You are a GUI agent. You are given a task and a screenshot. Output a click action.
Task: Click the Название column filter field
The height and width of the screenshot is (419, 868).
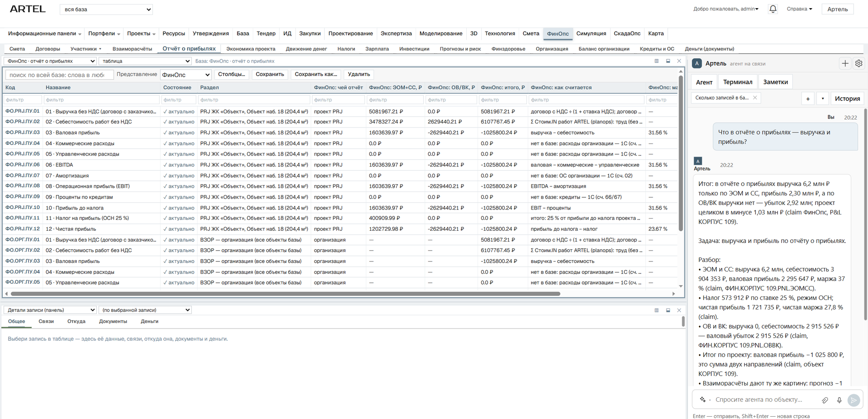[x=101, y=100]
